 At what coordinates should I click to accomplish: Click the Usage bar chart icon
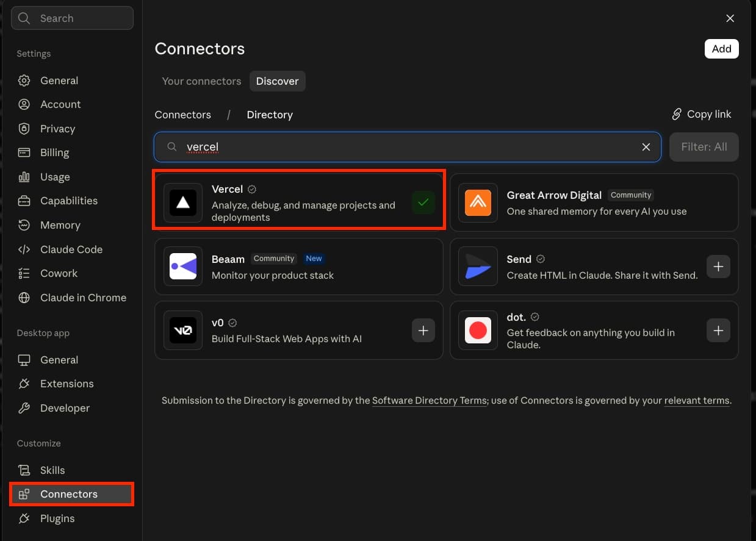(24, 177)
